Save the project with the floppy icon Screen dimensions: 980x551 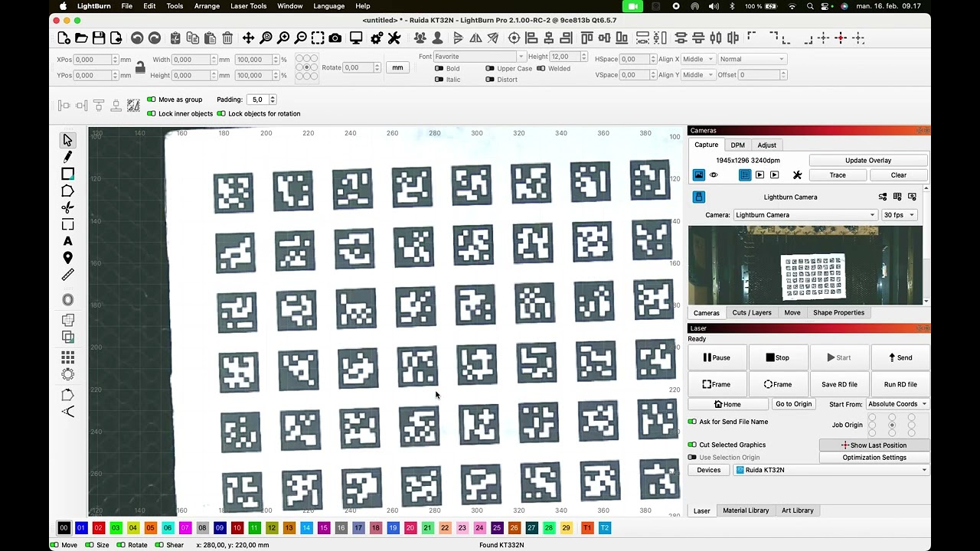[99, 38]
